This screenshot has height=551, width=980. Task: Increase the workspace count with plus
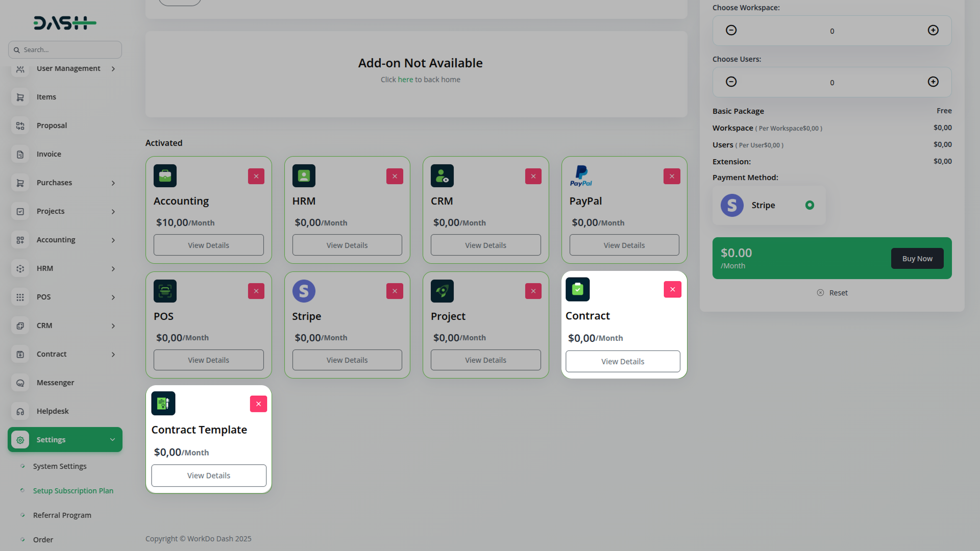coord(933,31)
